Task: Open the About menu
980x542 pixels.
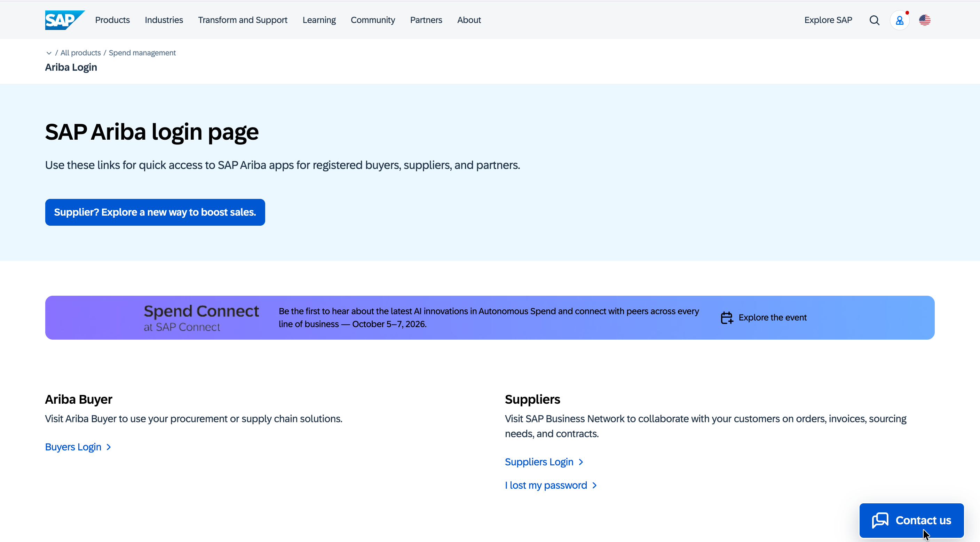Action: point(469,20)
